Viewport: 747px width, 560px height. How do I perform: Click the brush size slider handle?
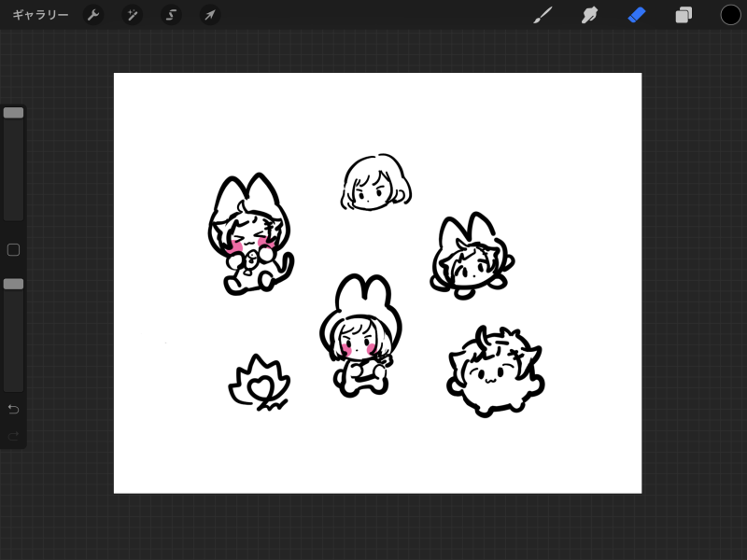13,113
